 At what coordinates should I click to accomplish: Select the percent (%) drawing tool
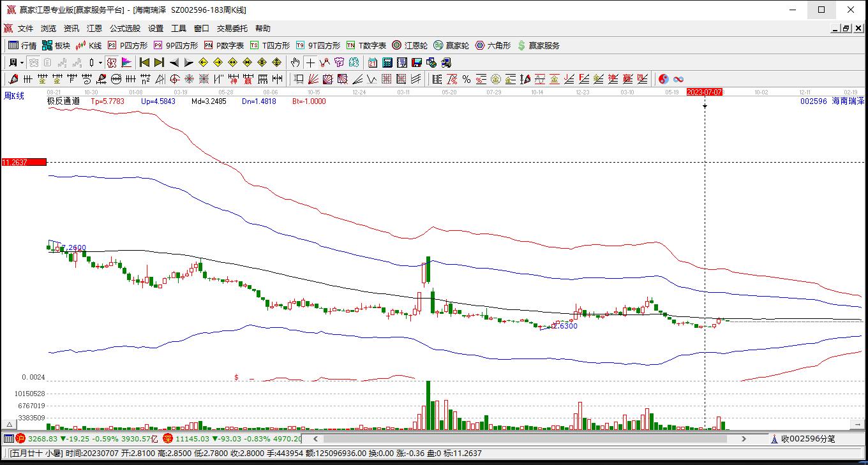click(467, 79)
